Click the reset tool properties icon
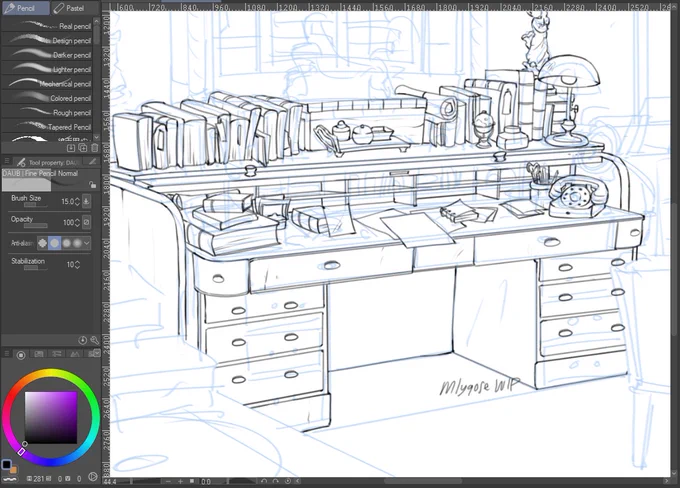 pos(82,341)
